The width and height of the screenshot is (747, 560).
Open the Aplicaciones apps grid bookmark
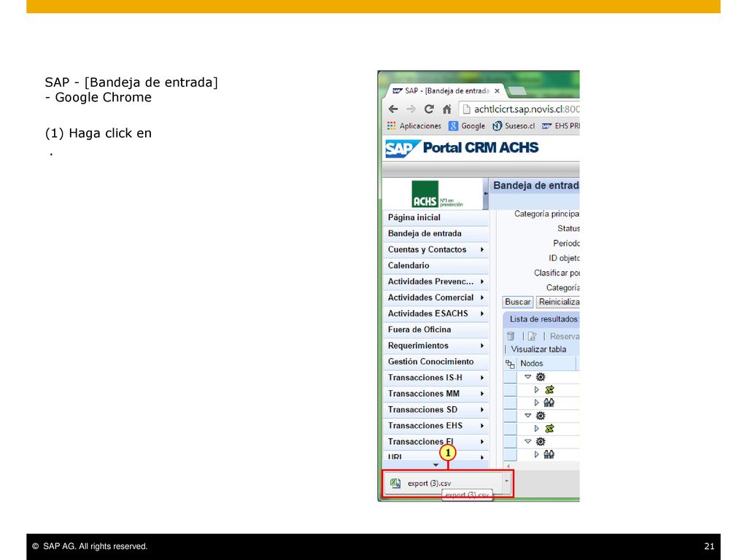tap(414, 125)
